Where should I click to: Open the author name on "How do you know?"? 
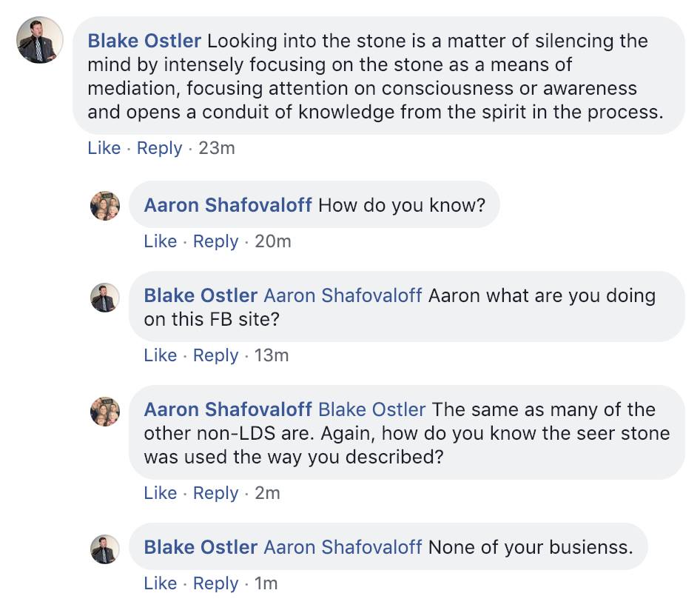pyautogui.click(x=228, y=204)
